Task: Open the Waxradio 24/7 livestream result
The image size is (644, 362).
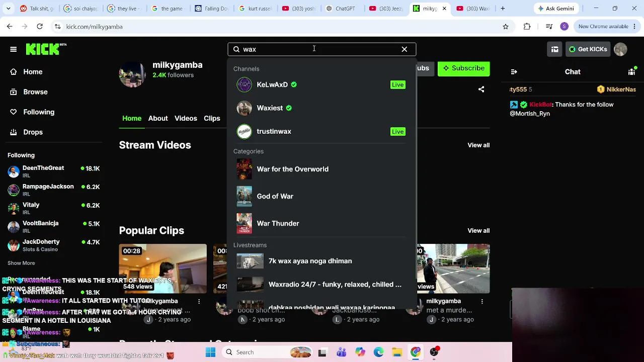Action: click(321, 285)
